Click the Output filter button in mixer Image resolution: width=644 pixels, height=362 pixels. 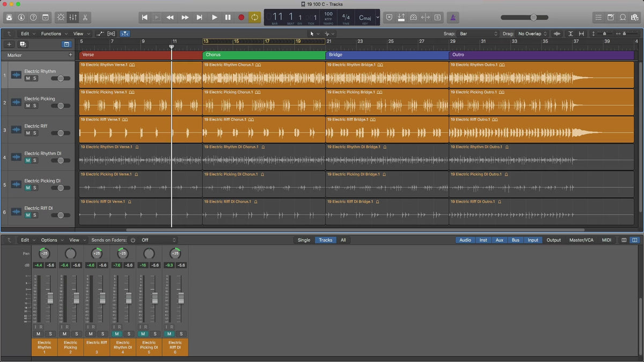553,240
